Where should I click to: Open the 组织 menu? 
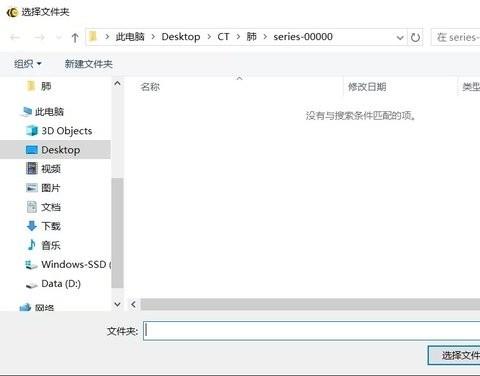coord(27,63)
